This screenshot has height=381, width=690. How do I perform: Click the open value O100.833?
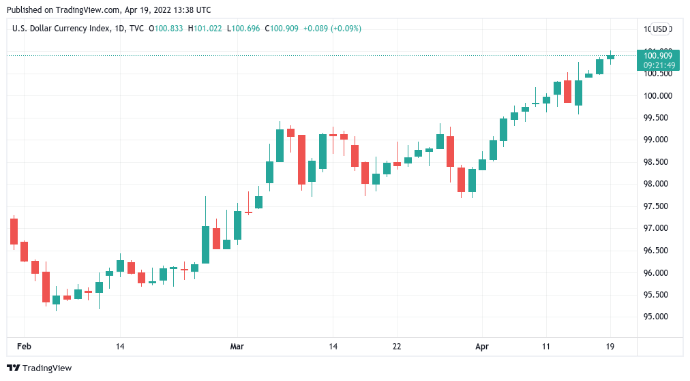tap(166, 29)
